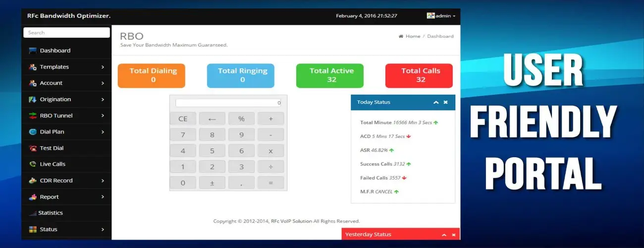Click the Templates sidebar icon
The image size is (644, 248).
pos(33,67)
